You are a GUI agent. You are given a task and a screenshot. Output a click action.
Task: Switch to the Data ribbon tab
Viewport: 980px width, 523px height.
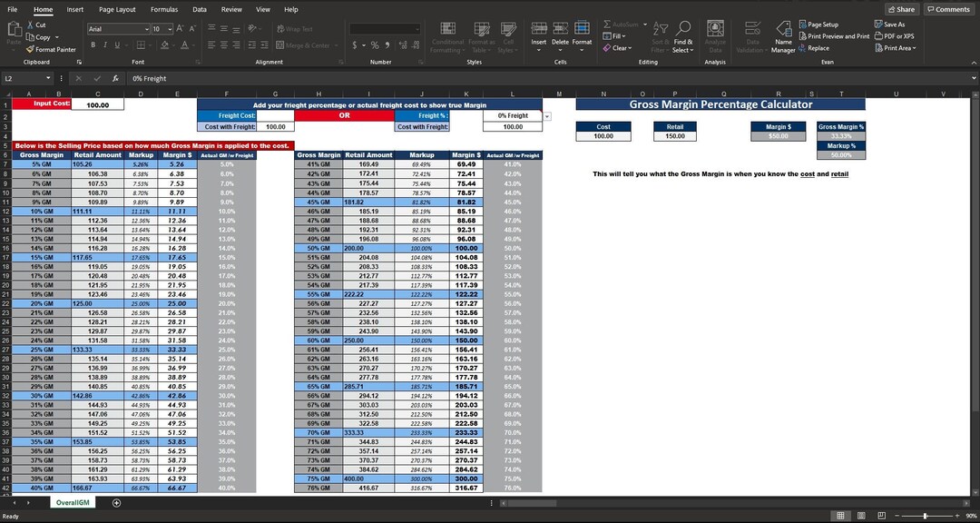coord(199,9)
